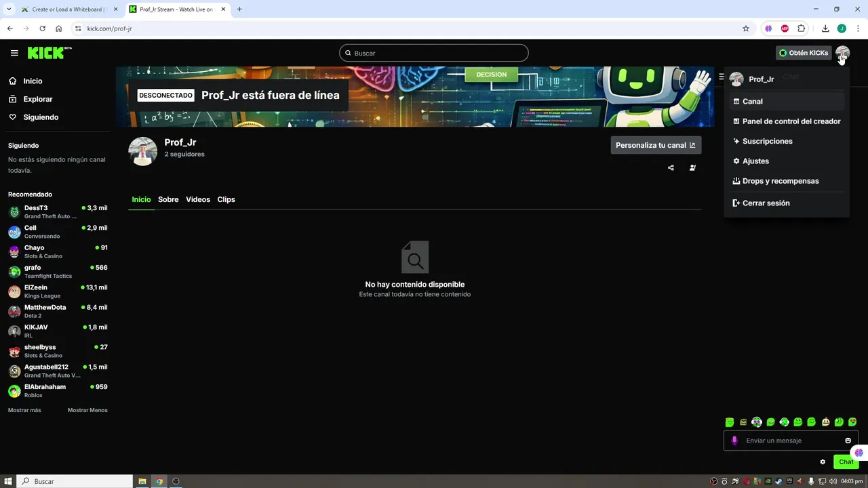This screenshot has height=488, width=868.
Task: Reload the page with the refresh button
Action: point(42,28)
